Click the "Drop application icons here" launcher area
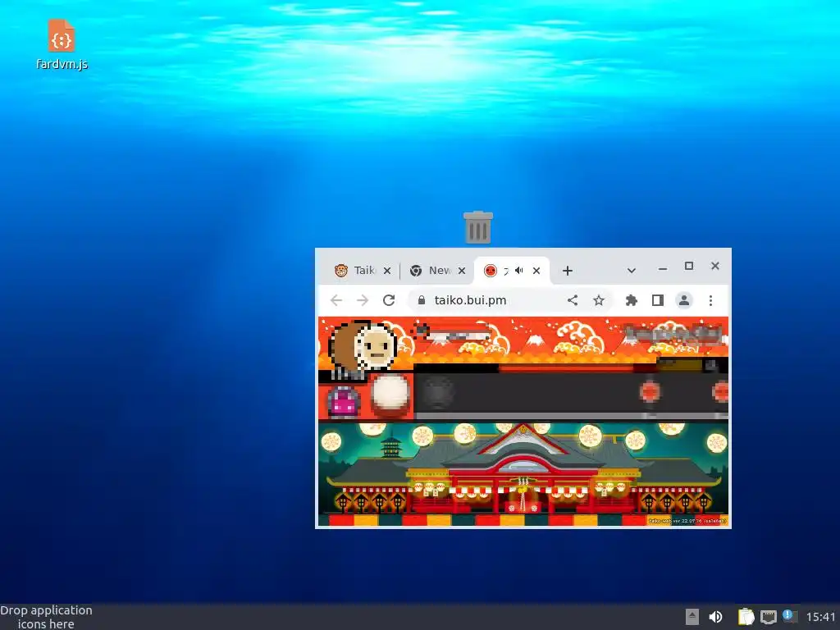Screen dimensions: 840x630 [46, 617]
